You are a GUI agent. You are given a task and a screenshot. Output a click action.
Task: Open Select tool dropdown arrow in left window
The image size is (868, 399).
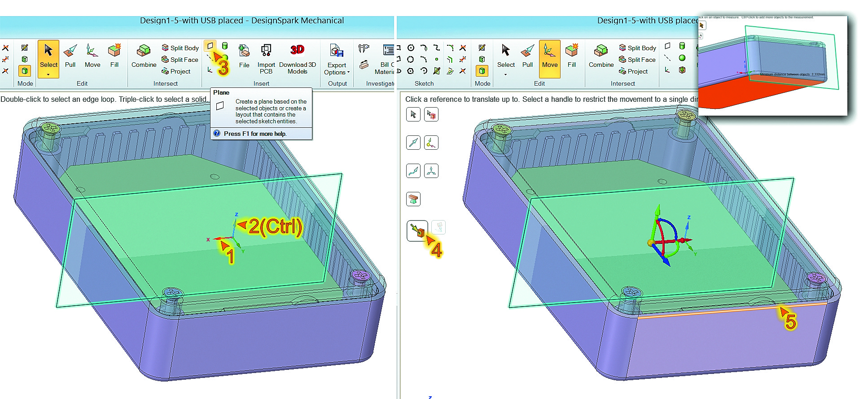(x=48, y=74)
